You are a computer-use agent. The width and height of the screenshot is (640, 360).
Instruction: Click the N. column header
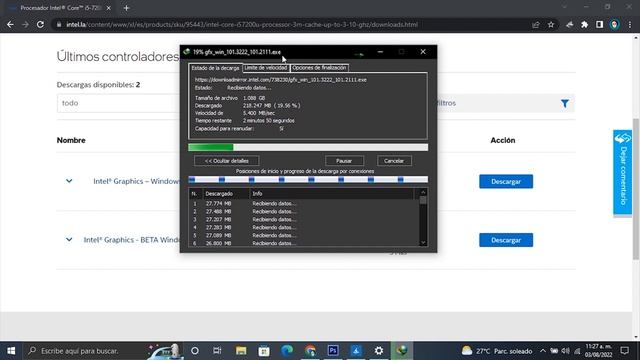(x=195, y=193)
